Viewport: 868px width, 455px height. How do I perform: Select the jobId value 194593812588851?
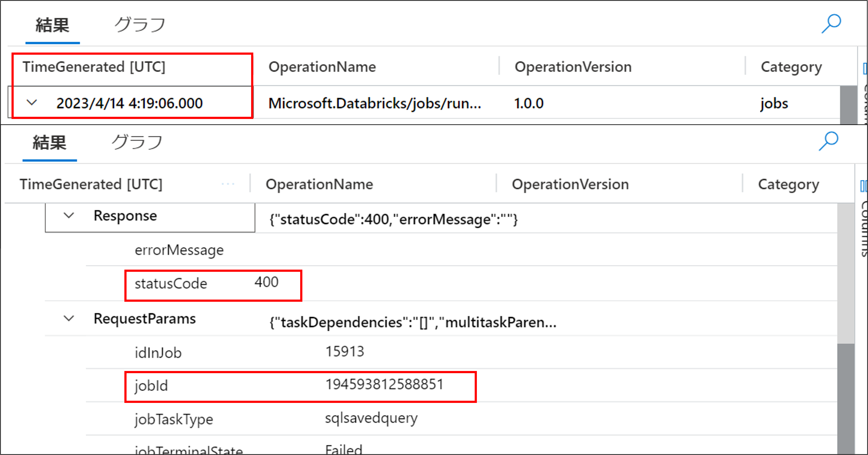[384, 385]
